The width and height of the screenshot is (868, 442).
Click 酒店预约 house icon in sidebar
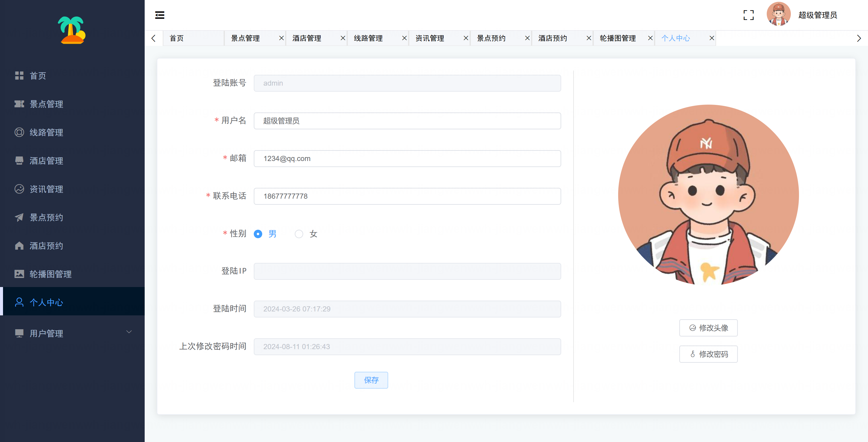[19, 246]
